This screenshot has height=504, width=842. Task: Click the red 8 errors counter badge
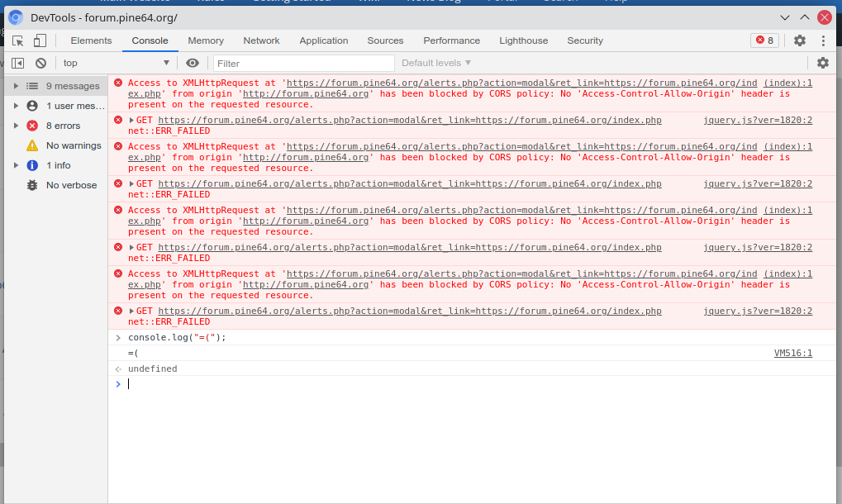[x=764, y=40]
